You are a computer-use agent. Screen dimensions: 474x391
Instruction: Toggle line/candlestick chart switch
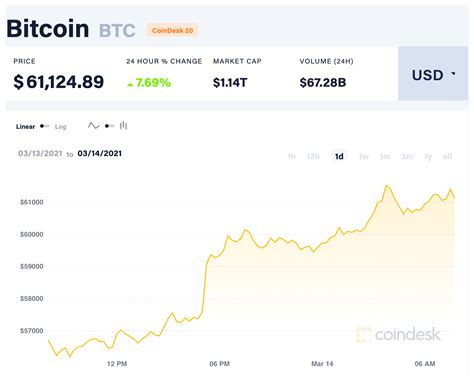109,126
